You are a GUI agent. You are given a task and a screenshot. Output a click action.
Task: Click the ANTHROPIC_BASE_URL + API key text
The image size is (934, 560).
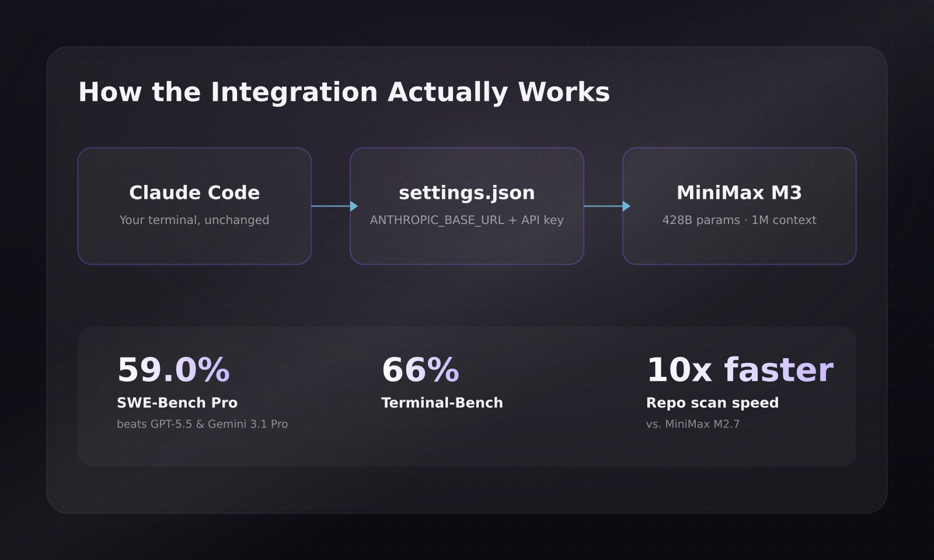pyautogui.click(x=467, y=220)
